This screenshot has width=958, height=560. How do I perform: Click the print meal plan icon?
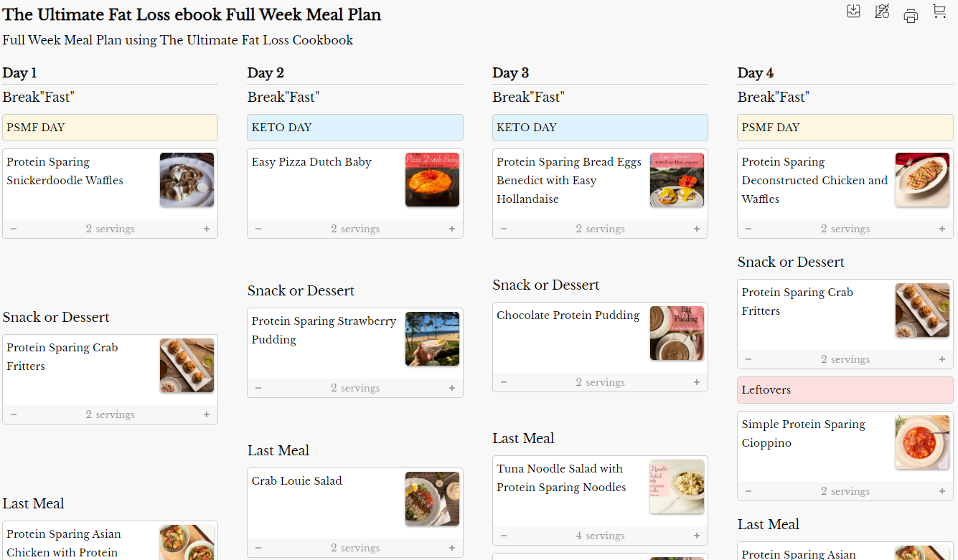pos(911,15)
